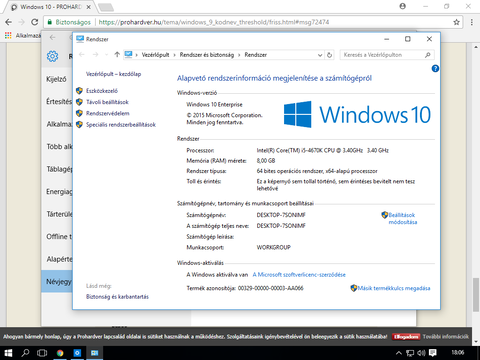Expand the address bar history dropdown
Viewport: 480px width, 360px height.
pos(320,55)
